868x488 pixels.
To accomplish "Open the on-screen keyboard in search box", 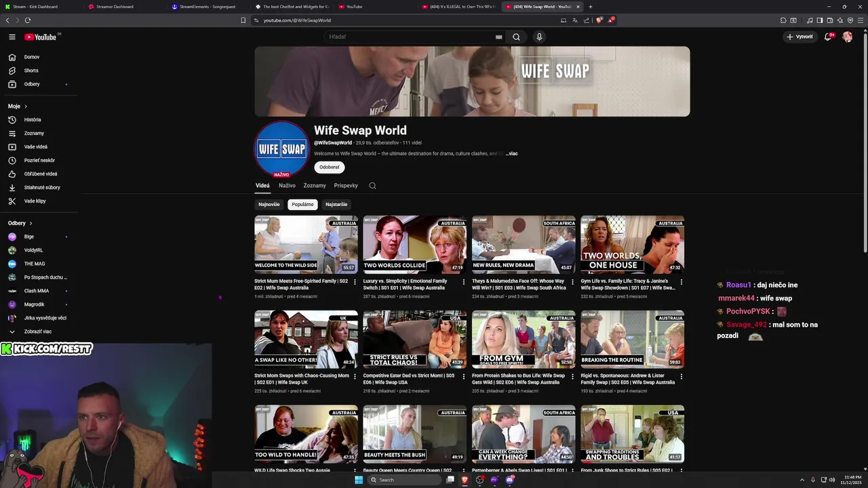I will pyautogui.click(x=498, y=37).
